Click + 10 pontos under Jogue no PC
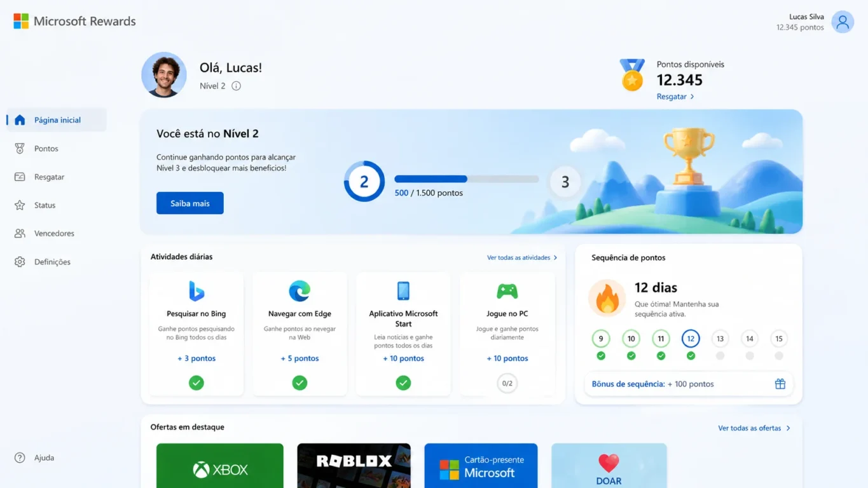868x488 pixels. [x=507, y=358]
